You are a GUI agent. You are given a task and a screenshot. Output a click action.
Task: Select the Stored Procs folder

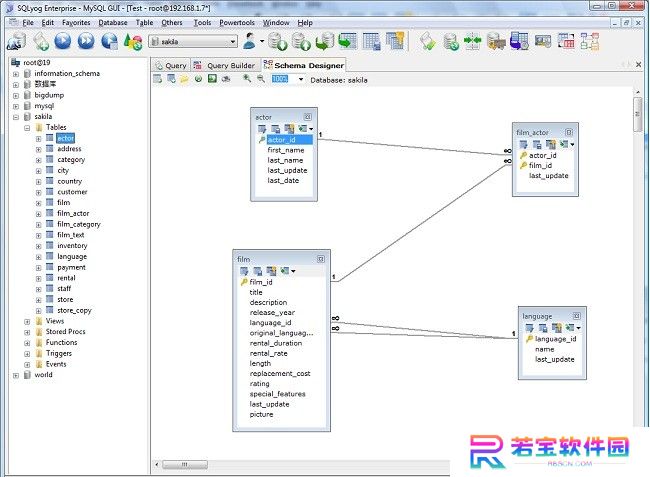pos(65,332)
